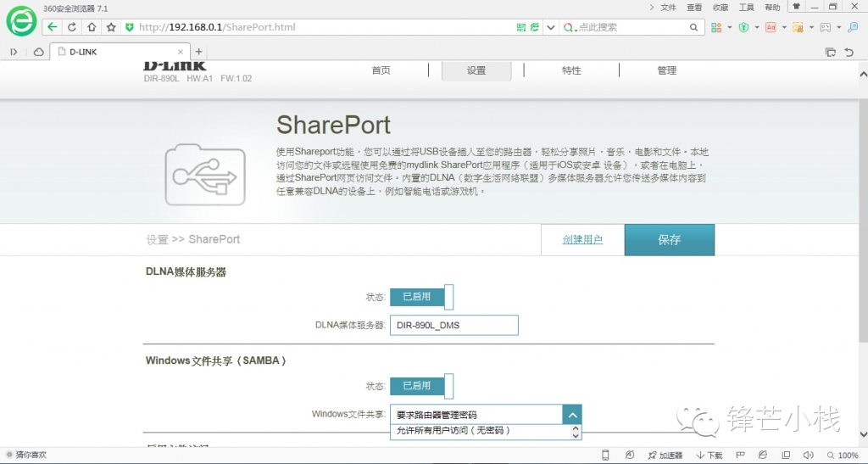This screenshot has width=868, height=464.
Task: Click the skin shirt icon in title bar
Action: pyautogui.click(x=796, y=7)
